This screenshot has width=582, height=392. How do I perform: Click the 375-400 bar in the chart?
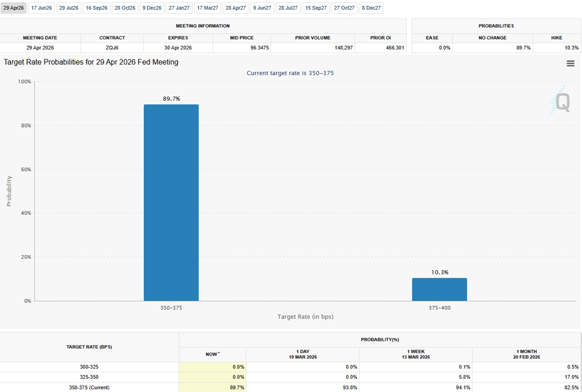point(439,289)
